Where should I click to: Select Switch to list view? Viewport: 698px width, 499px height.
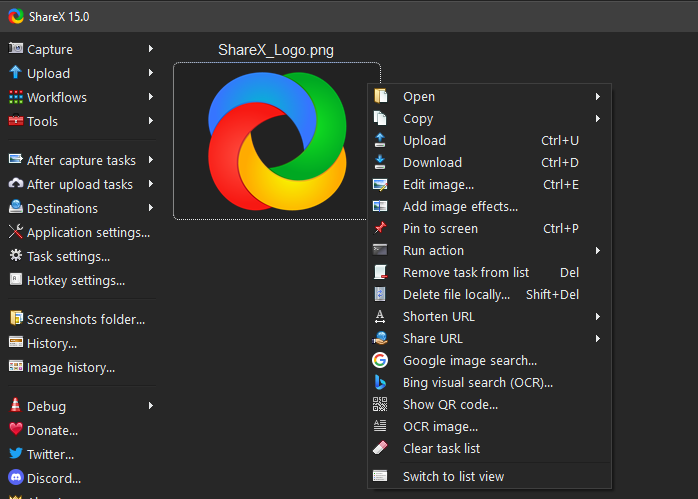(x=453, y=476)
